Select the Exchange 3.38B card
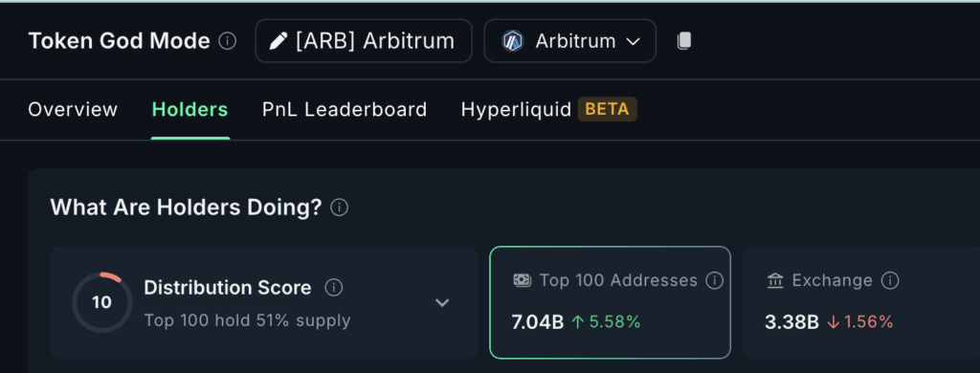The width and height of the screenshot is (980, 373). tap(861, 302)
